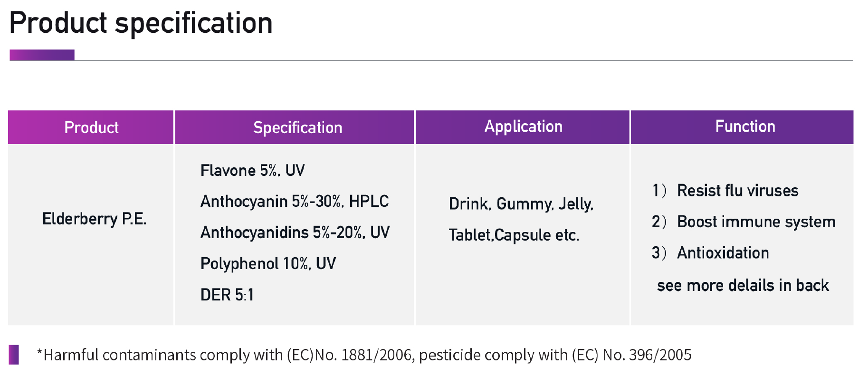Click the Polyphenol 10%, UV entry
The height and width of the screenshot is (377, 868).
coord(268,264)
